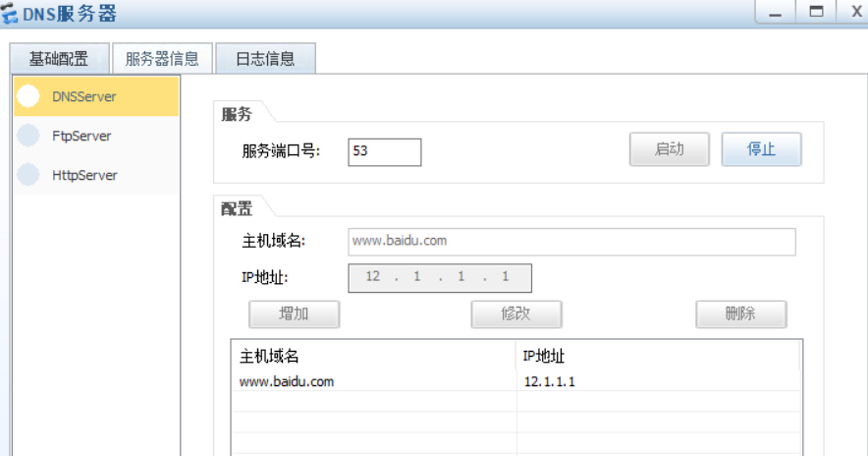Click the IP地址 column header in table

(658, 356)
